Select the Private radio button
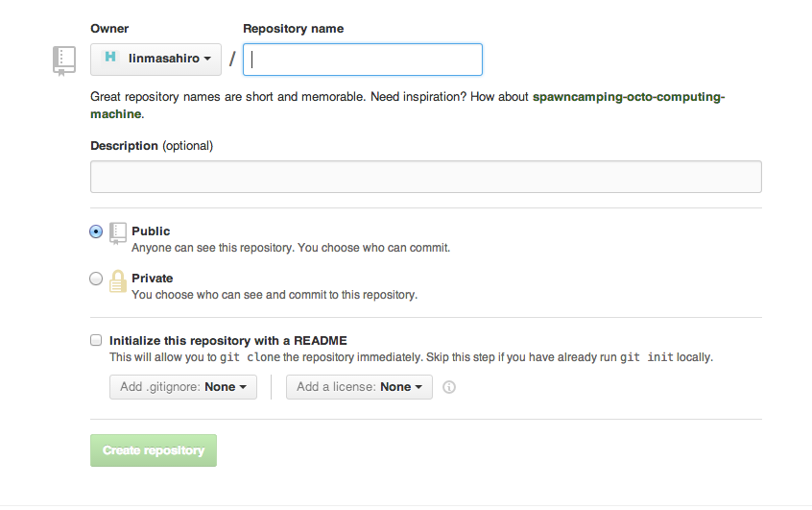Image resolution: width=812 pixels, height=510 pixels. (96, 279)
